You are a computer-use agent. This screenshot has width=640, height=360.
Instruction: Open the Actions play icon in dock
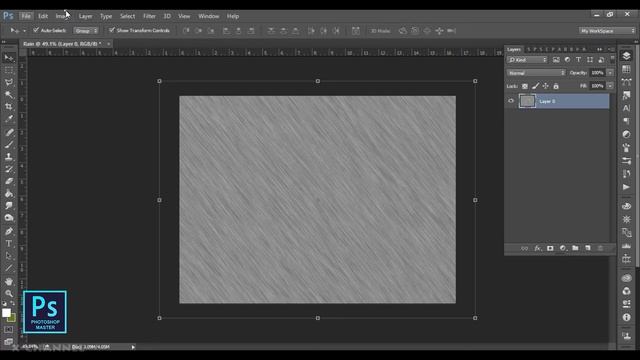(x=626, y=187)
